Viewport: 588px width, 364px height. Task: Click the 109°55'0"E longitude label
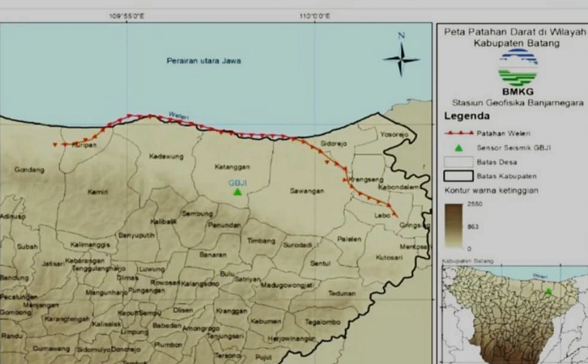127,16
